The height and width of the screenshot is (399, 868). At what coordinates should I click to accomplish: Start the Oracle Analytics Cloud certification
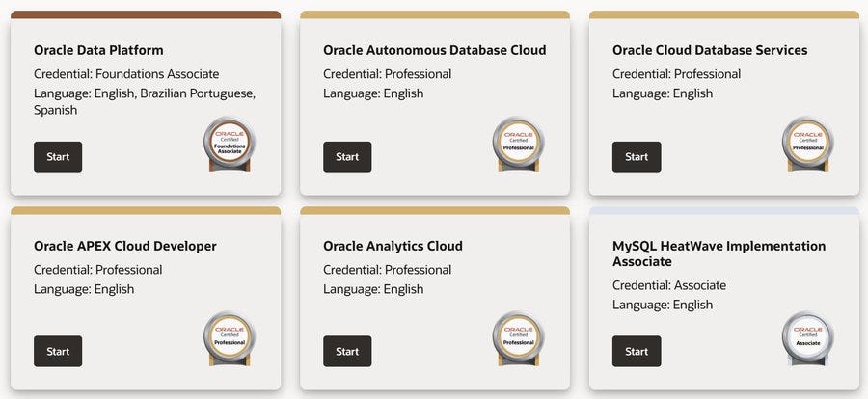tap(347, 352)
